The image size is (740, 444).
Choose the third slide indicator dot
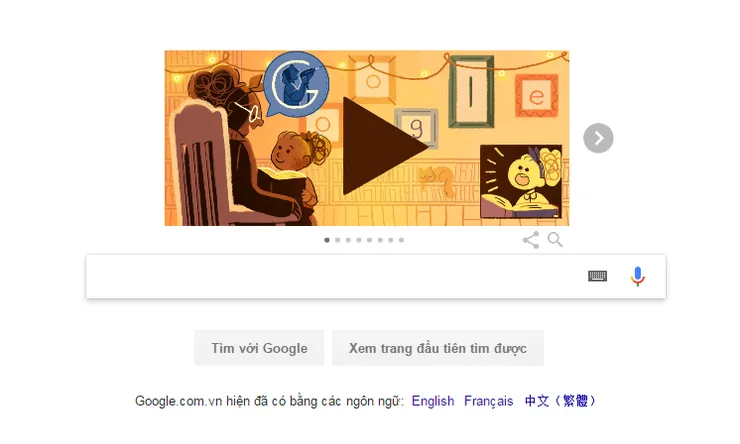(x=348, y=240)
